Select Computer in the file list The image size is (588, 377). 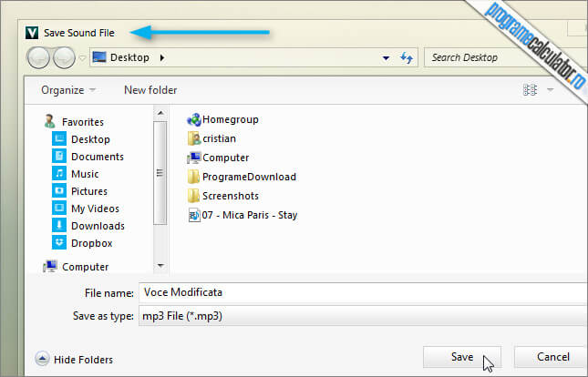coord(225,158)
